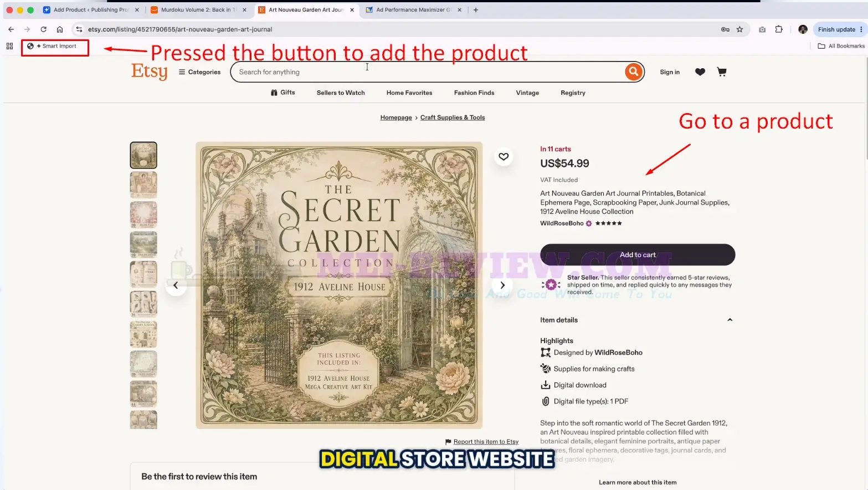Follow the Craft Supplies & Tools breadcrumb
Image resolution: width=868 pixels, height=490 pixels.
(x=453, y=118)
